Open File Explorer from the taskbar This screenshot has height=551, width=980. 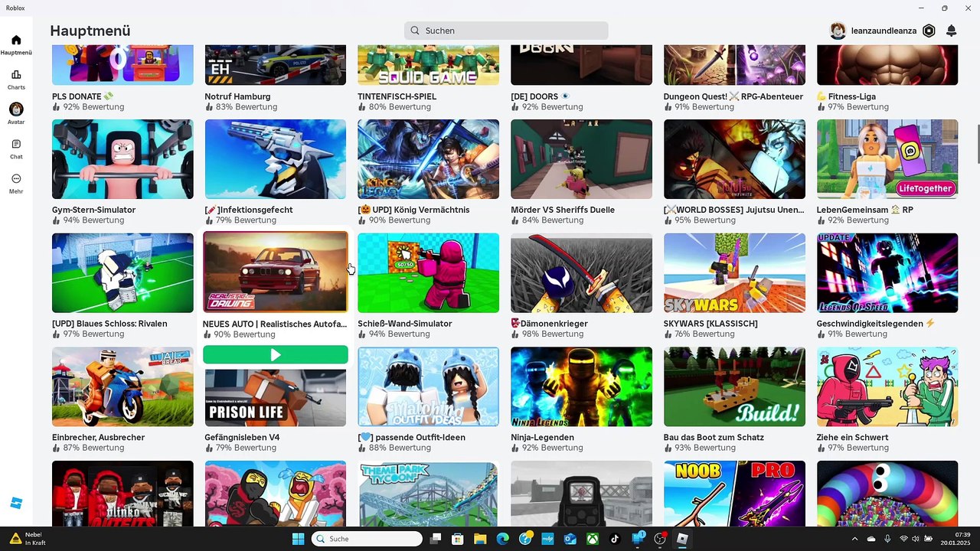(480, 539)
